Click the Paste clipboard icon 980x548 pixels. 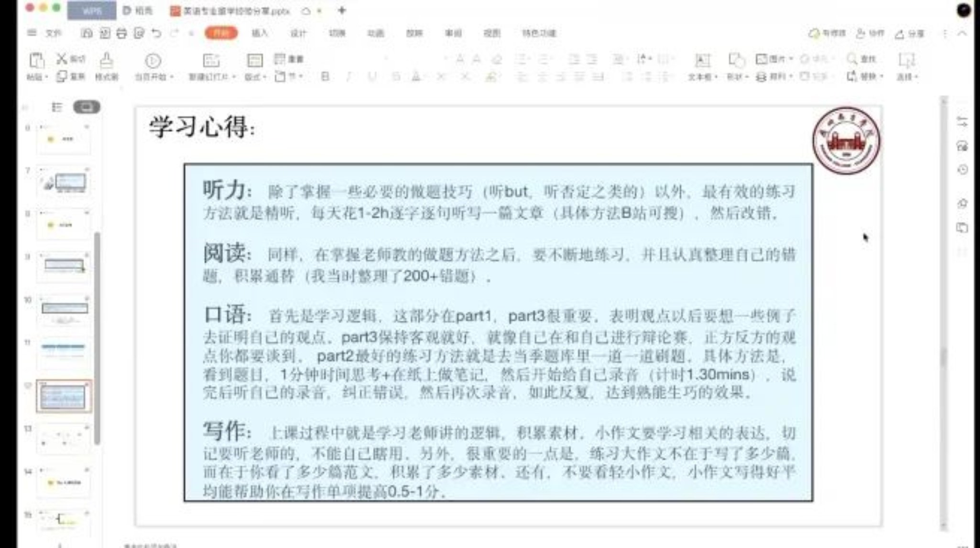pyautogui.click(x=37, y=61)
